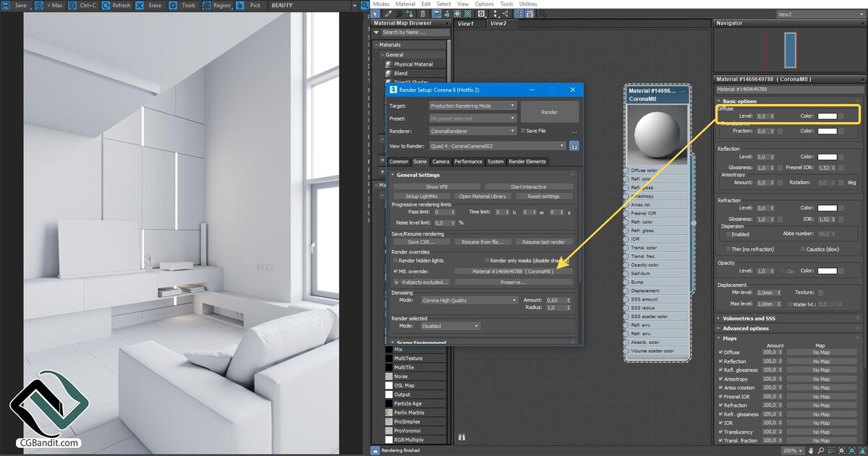The width and height of the screenshot is (868, 456).
Task: Click the Reflection Color swatch
Action: click(827, 156)
